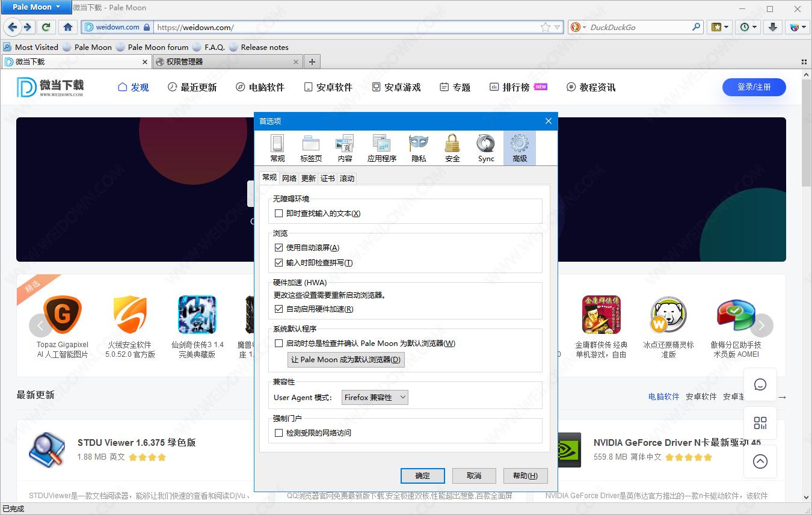Check 启动时总是检查并确认默认浏览器 option
The height and width of the screenshot is (515, 812).
coord(278,344)
